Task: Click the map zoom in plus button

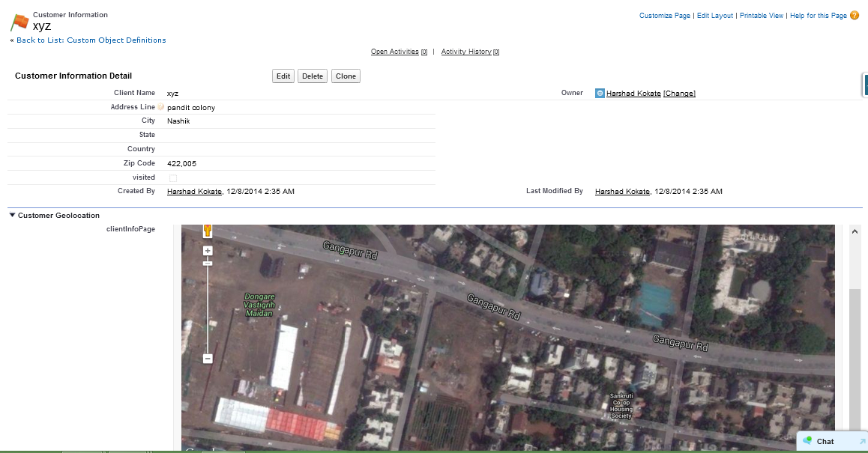Action: pyautogui.click(x=208, y=251)
